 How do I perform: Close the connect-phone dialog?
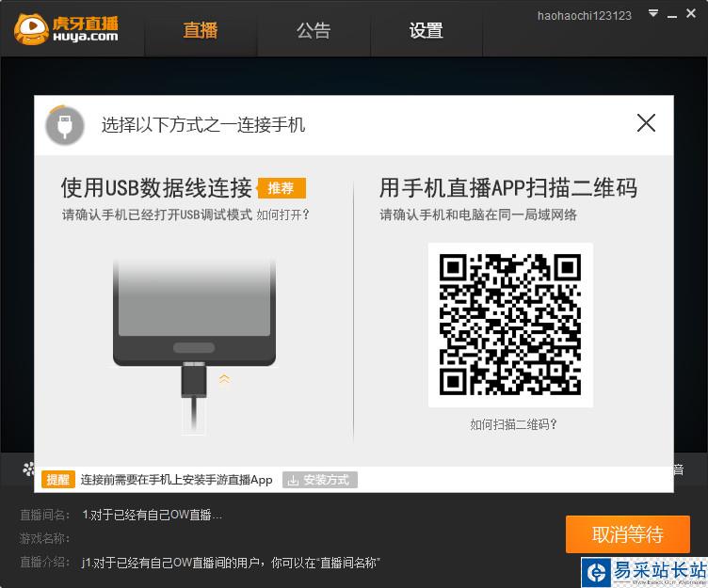click(x=646, y=122)
